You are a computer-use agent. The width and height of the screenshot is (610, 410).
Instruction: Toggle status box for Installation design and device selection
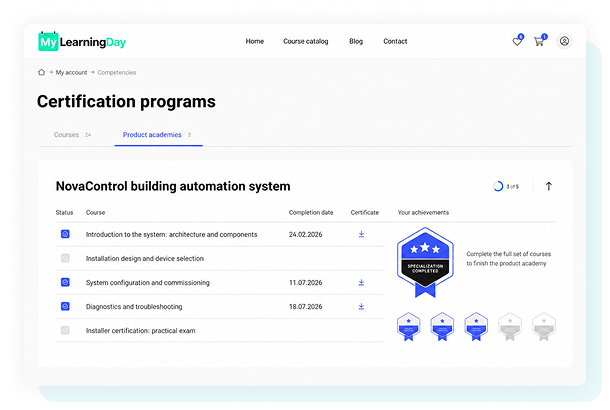[65, 258]
